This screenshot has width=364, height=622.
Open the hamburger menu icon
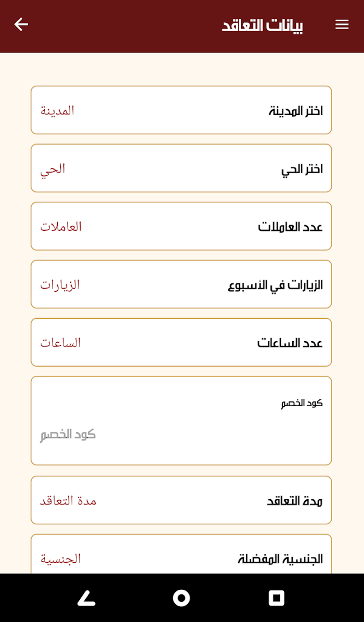342,24
